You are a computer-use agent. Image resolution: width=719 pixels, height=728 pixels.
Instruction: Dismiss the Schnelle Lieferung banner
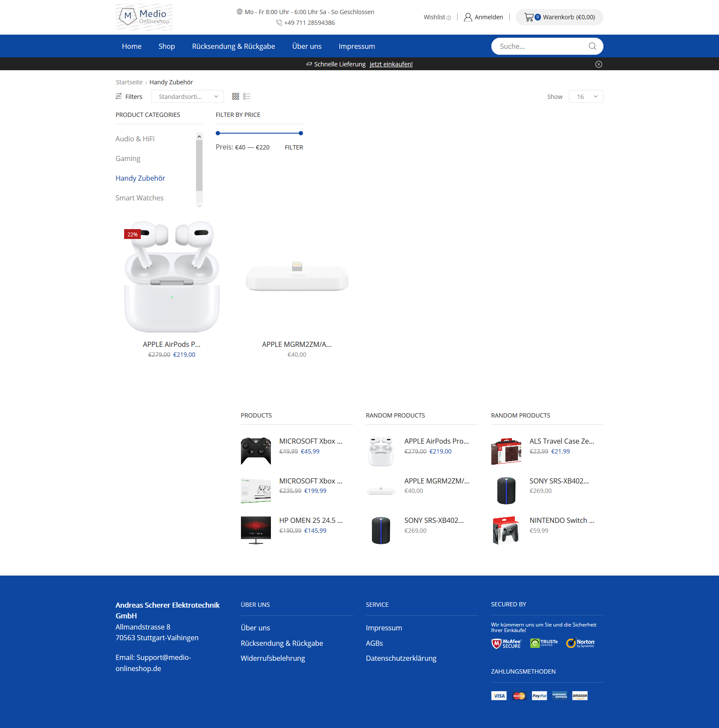[599, 64]
